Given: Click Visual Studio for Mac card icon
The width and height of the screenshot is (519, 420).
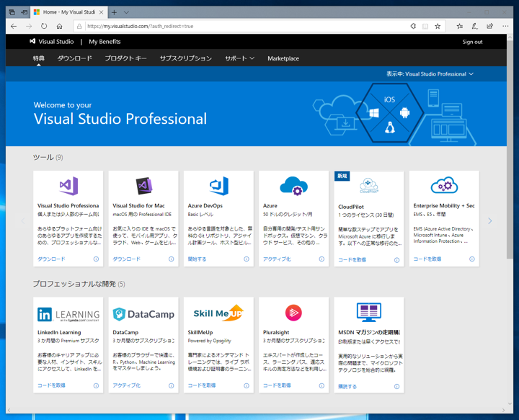Looking at the screenshot, I should (x=144, y=186).
